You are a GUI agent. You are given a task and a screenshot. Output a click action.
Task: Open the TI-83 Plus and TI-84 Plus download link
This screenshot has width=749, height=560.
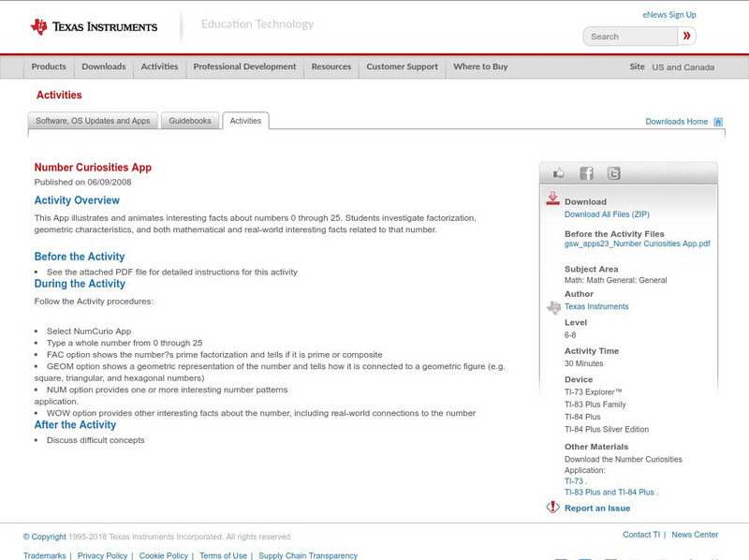click(610, 492)
